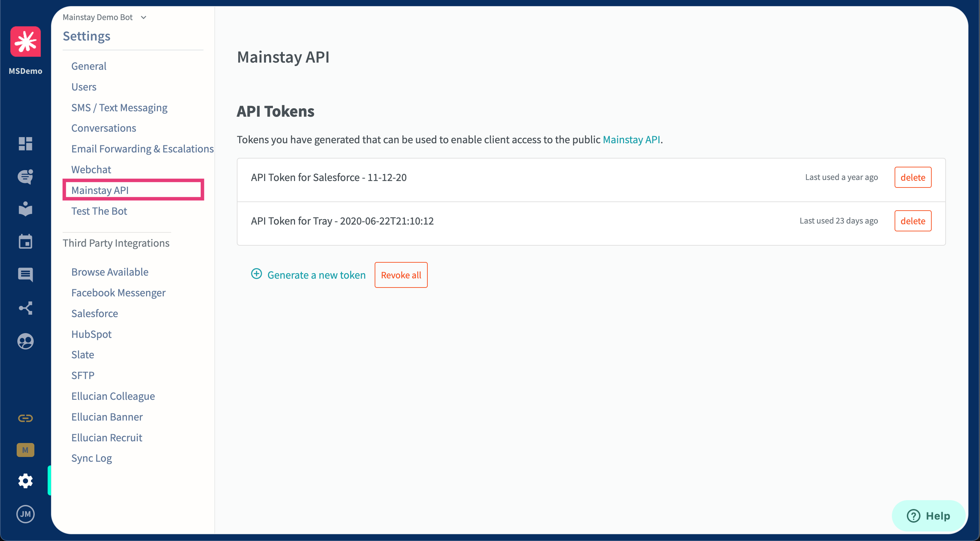Click the API Tokens heading
Image resolution: width=980 pixels, height=541 pixels.
point(275,112)
